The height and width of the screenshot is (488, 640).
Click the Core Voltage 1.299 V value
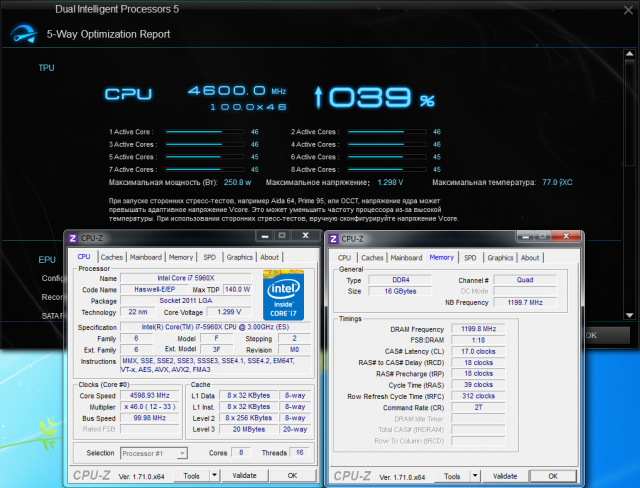229,312
